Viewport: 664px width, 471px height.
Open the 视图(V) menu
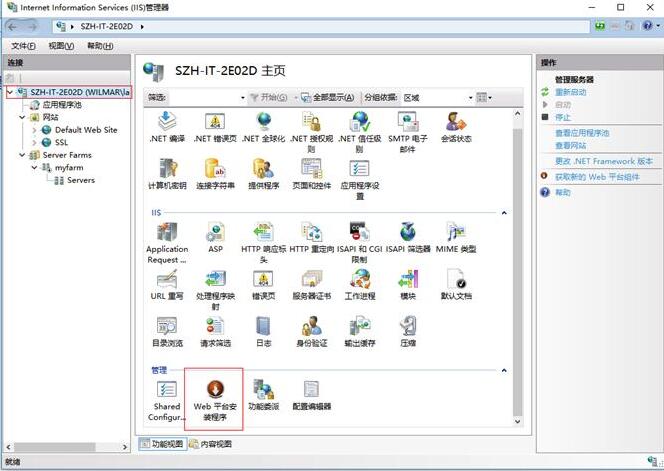click(61, 46)
